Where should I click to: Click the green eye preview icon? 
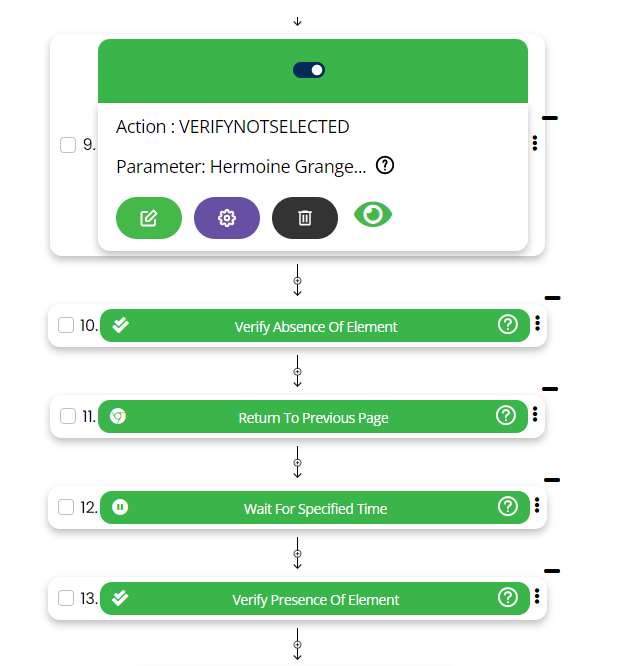pyautogui.click(x=374, y=214)
